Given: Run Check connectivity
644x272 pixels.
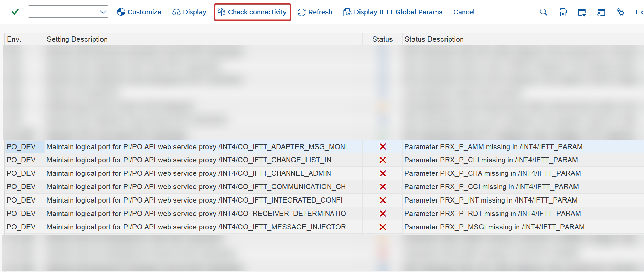Looking at the screenshot, I should [x=253, y=12].
